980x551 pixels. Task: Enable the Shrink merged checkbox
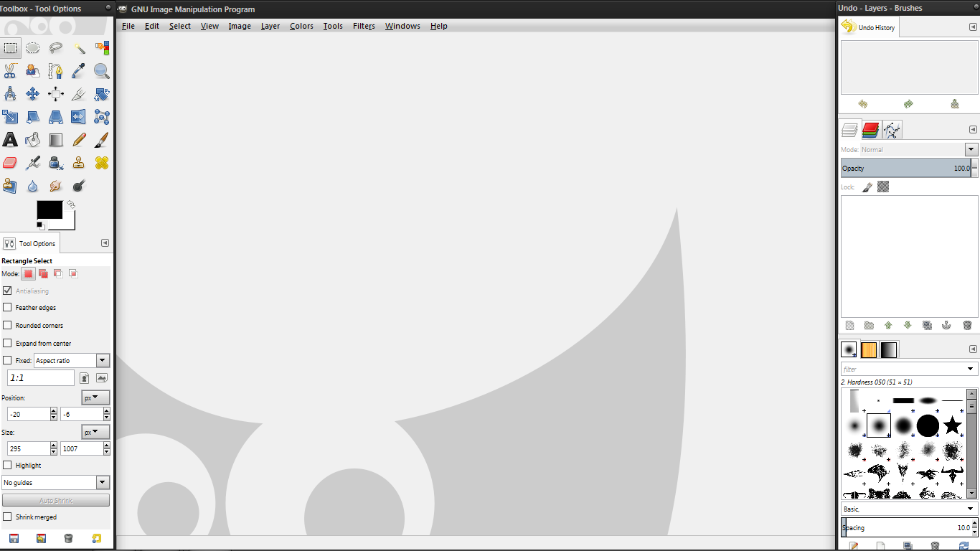tap(7, 517)
